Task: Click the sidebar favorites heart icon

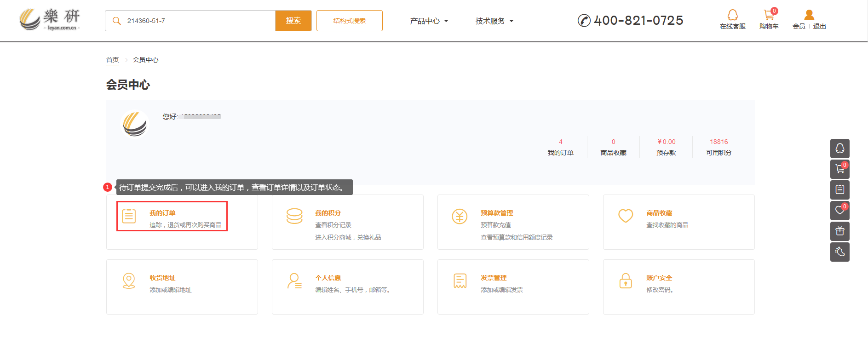Action: click(839, 210)
